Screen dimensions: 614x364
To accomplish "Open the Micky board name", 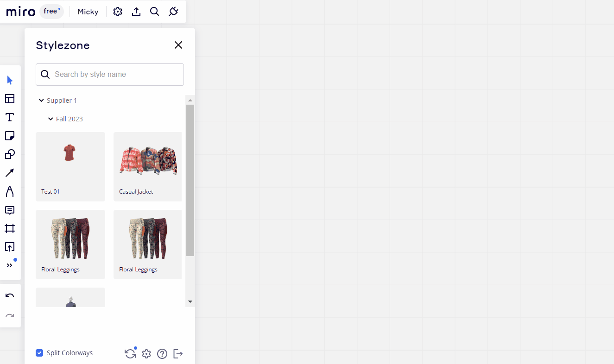I will pos(88,12).
